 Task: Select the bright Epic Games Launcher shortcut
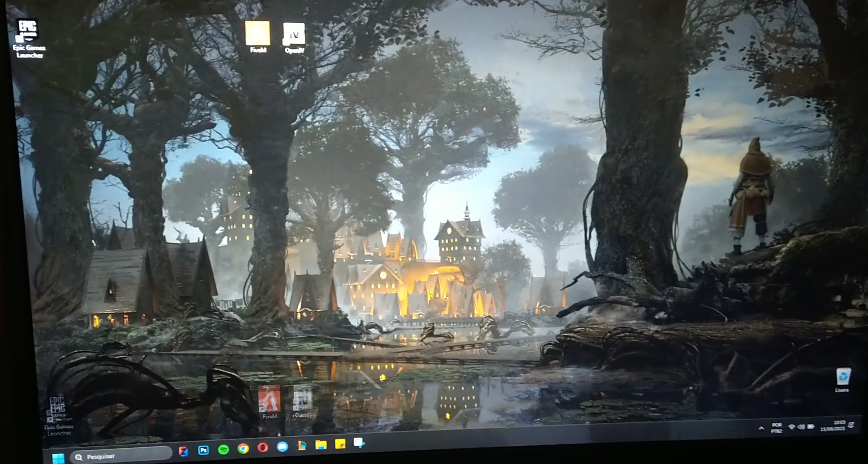[x=28, y=39]
